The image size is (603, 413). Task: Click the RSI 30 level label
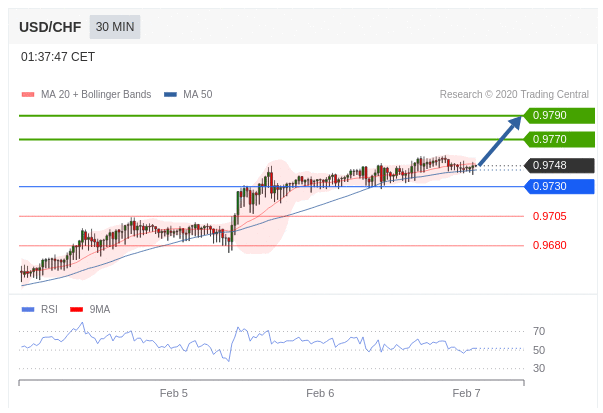click(539, 368)
